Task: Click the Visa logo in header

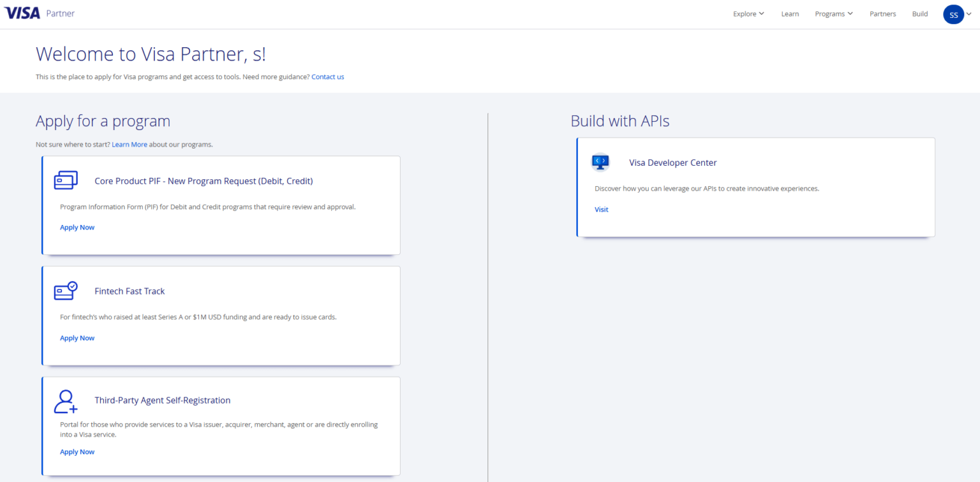Action: click(22, 13)
